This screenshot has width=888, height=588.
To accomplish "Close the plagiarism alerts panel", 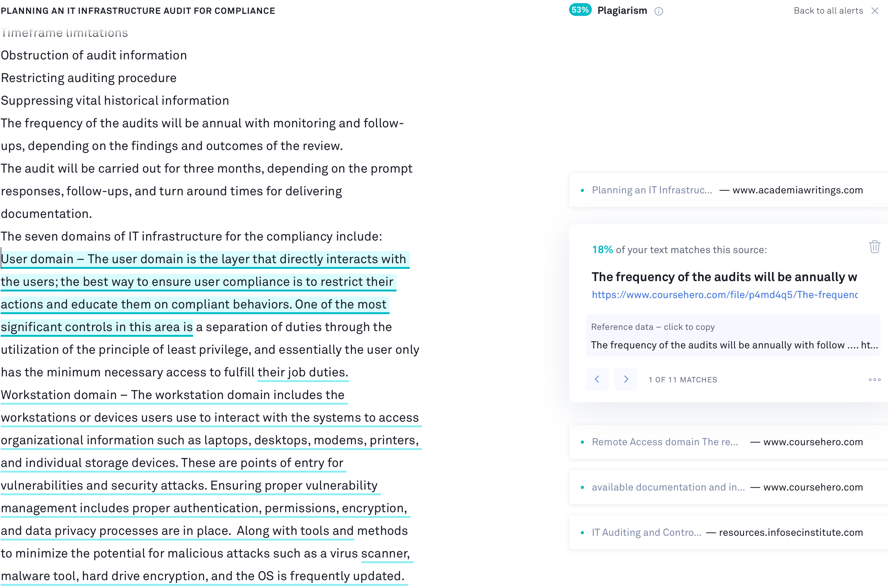I will pos(875,11).
